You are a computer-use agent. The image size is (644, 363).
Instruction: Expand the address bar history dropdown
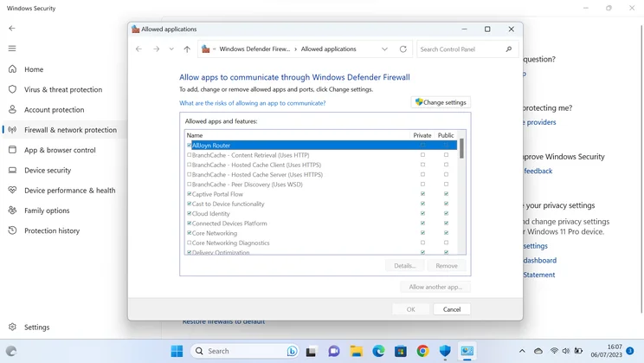pos(384,49)
